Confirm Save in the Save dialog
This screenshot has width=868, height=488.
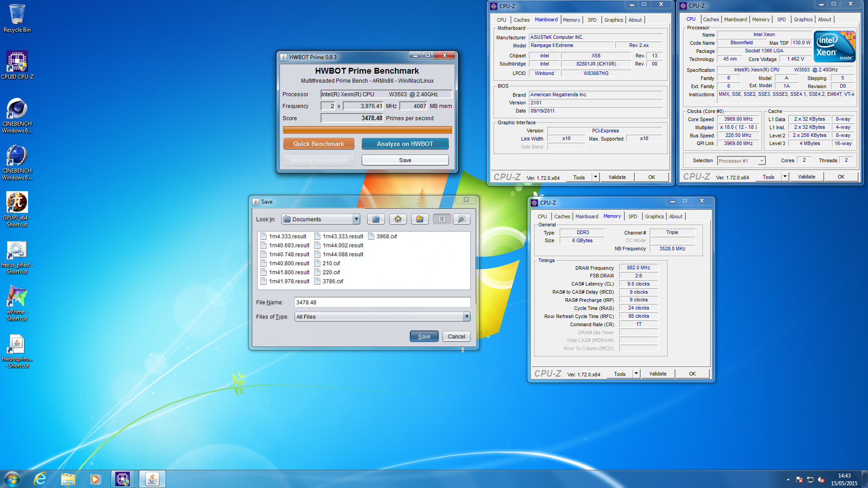tap(424, 336)
